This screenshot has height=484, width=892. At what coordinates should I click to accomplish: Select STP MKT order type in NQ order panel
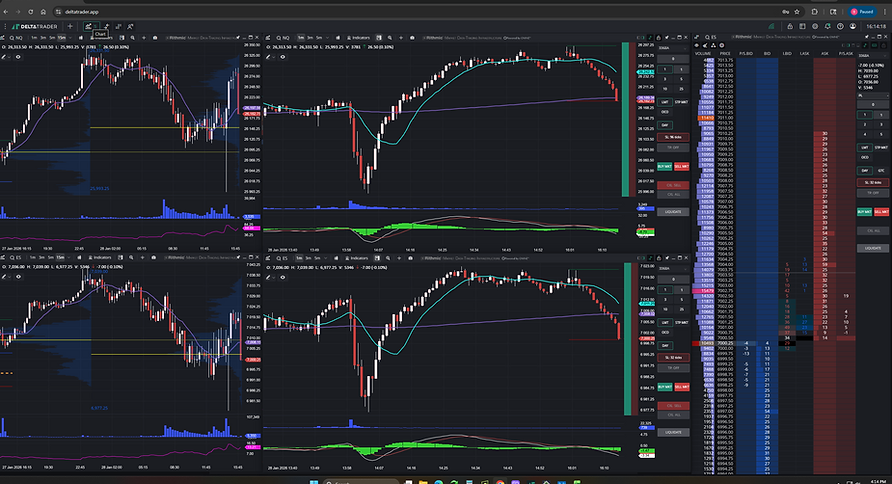tap(682, 101)
